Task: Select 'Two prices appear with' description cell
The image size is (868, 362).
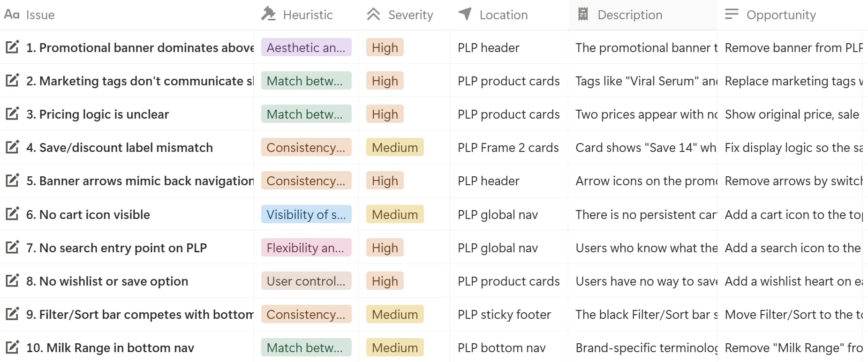Action: 642,114
